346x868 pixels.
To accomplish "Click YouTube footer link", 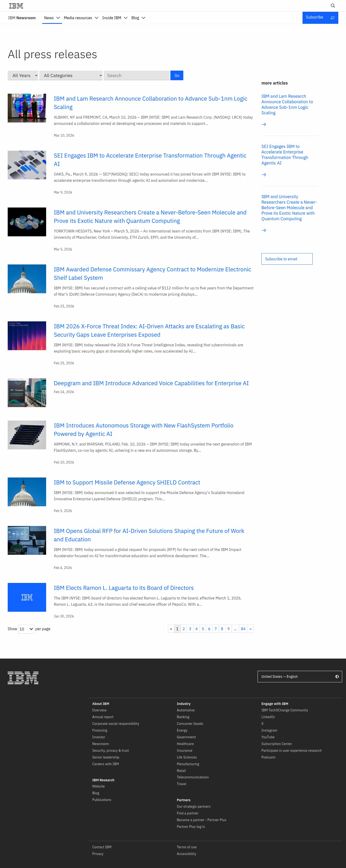I will [268, 737].
